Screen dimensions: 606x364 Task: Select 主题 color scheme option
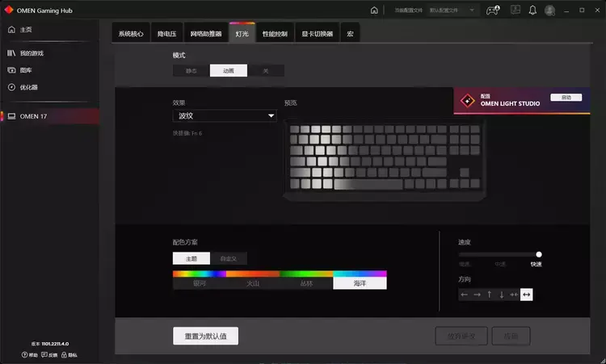191,258
